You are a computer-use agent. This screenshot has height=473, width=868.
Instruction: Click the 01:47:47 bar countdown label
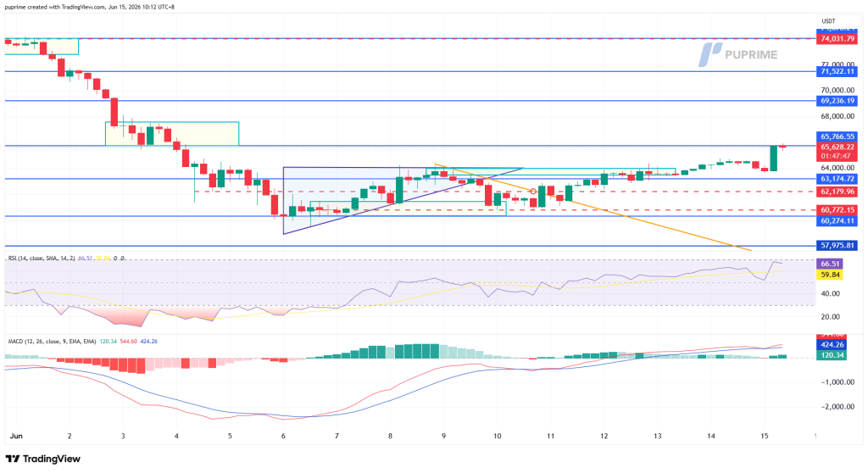(x=837, y=156)
